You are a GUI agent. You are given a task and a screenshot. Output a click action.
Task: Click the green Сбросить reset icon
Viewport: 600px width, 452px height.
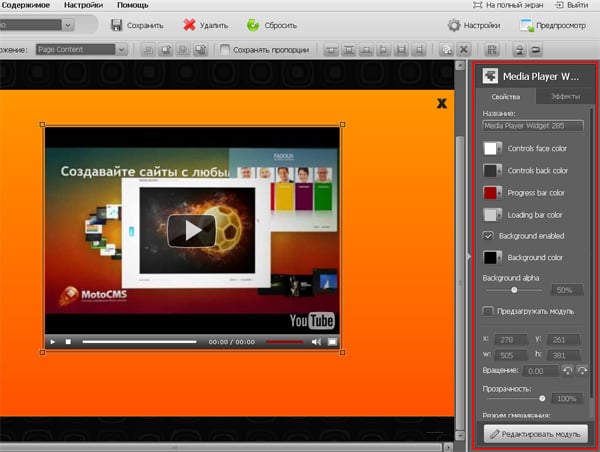[x=255, y=25]
